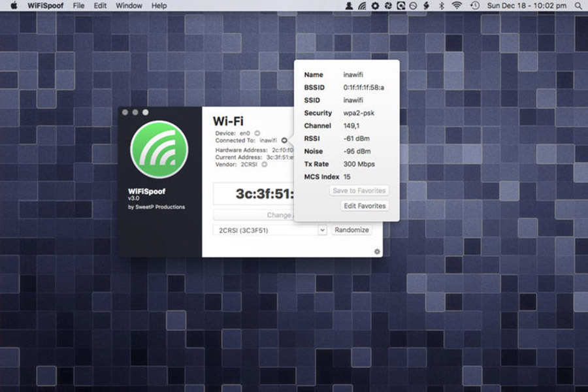The width and height of the screenshot is (588, 392).
Task: Click the Edit Favorites button
Action: pyautogui.click(x=365, y=206)
